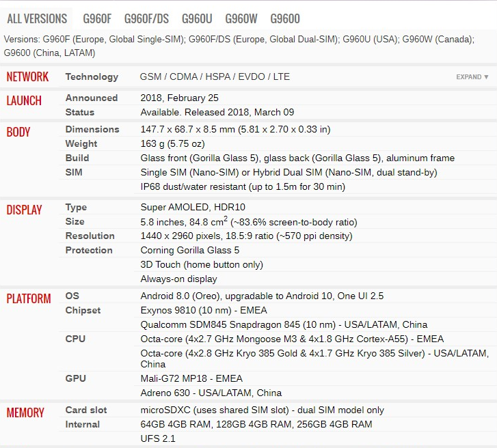Click the 'IP68 dust/water resistant' line
Image resolution: width=497 pixels, height=448 pixels.
click(243, 186)
